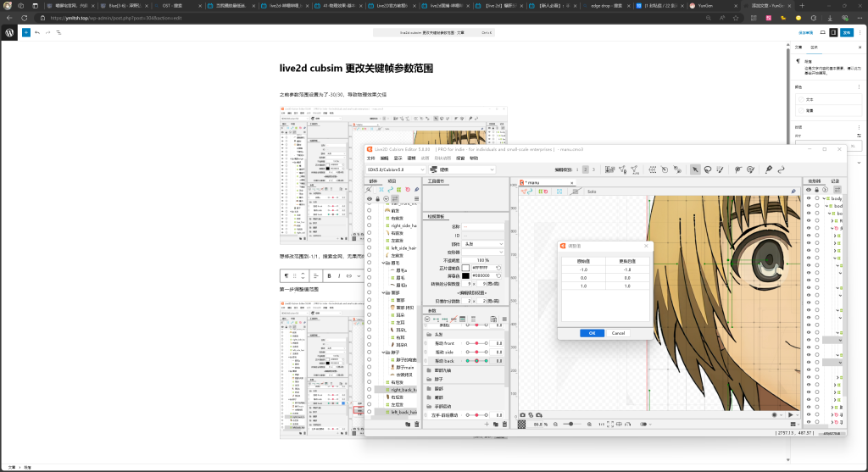Open the SDK target version dropdown
This screenshot has width=868, height=472.
[x=395, y=169]
